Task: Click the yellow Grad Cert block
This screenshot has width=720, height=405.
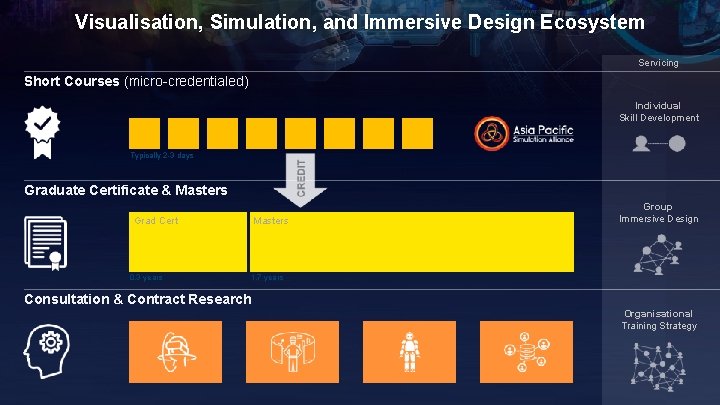Action: click(188, 242)
